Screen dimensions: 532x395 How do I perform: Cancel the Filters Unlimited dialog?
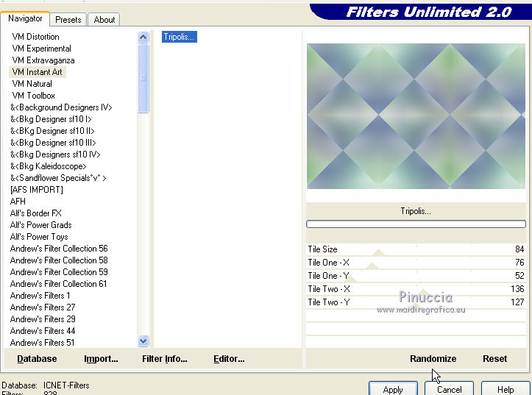click(449, 389)
